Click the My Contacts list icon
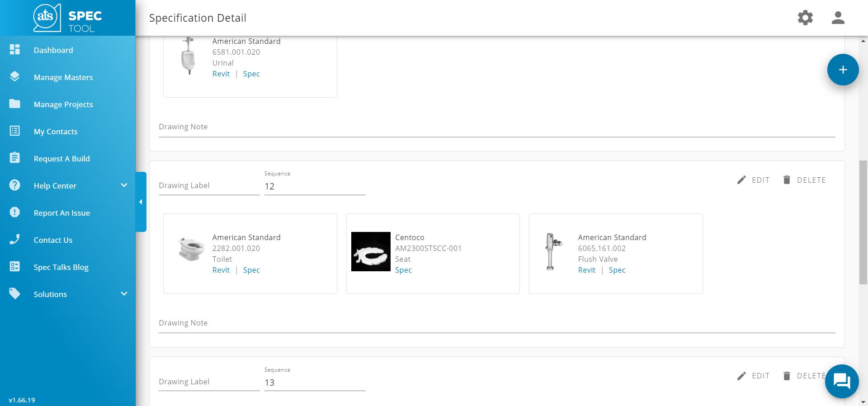Viewport: 868px width, 406px height. click(x=15, y=131)
